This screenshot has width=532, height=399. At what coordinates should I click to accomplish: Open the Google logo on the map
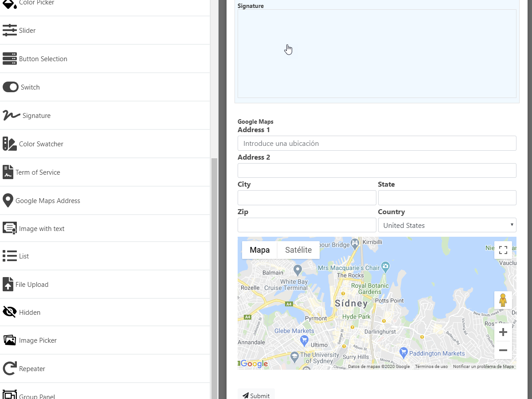pos(254,364)
